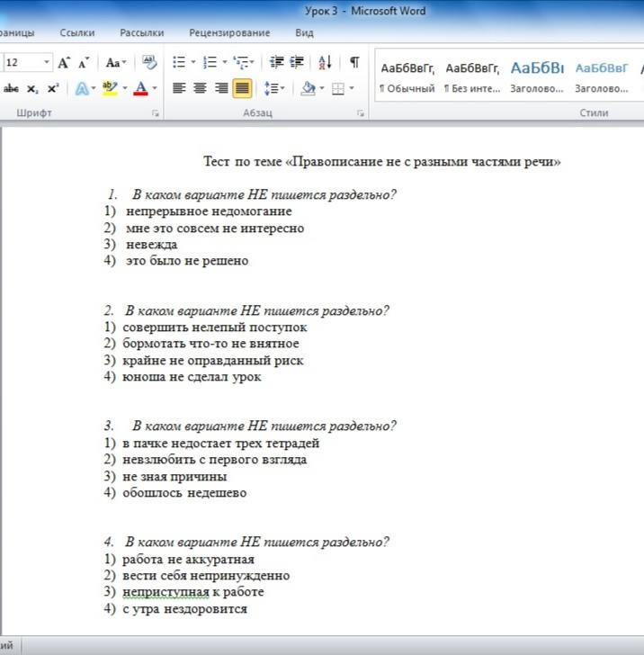Image resolution: width=644 pixels, height=655 pixels.
Task: Increase paragraph indent
Action: coord(297,62)
